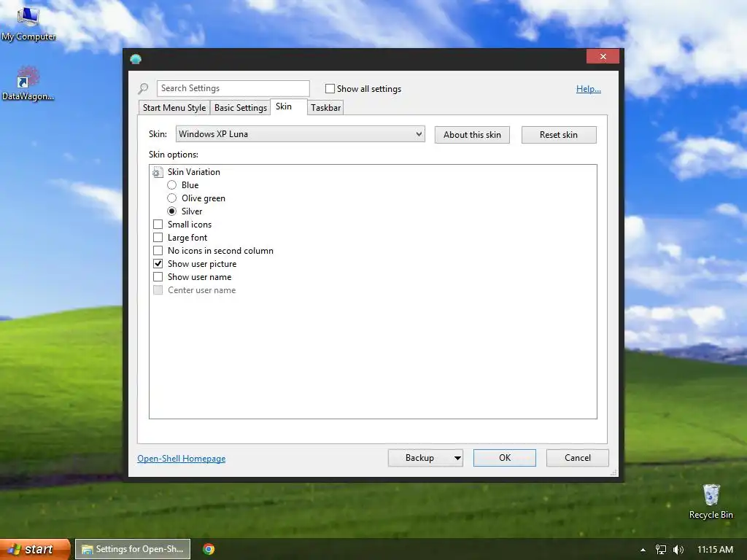Switch to Taskbar tab
747x560 pixels.
click(326, 108)
